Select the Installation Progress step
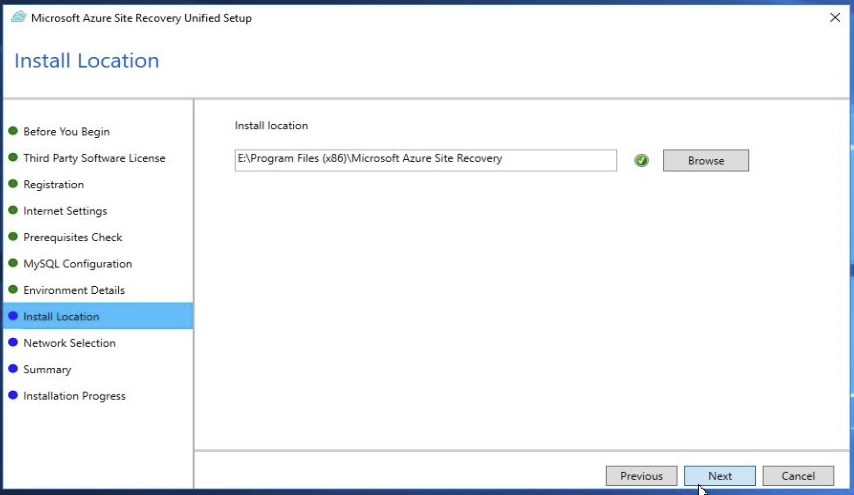The width and height of the screenshot is (854, 495). (74, 395)
